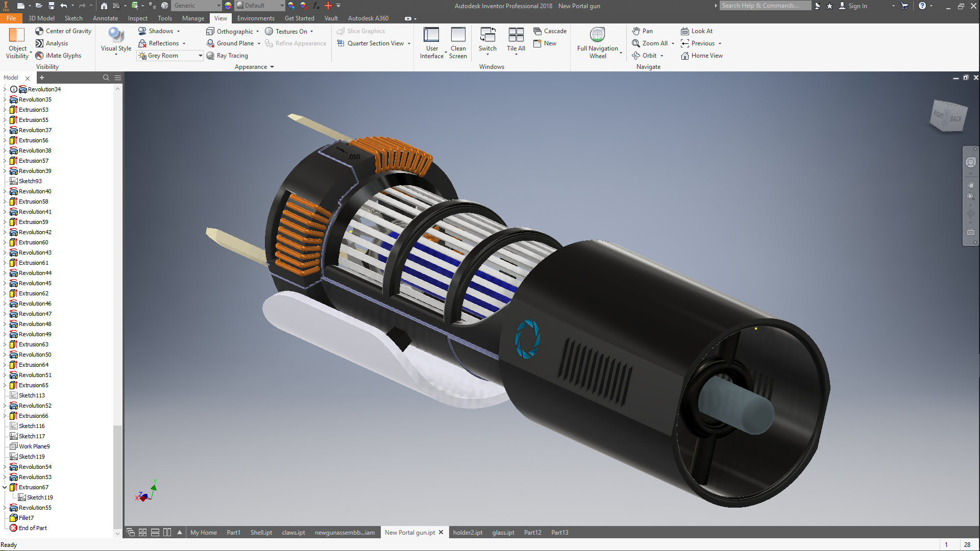
Task: Open Object Visibility options
Action: coord(17,43)
